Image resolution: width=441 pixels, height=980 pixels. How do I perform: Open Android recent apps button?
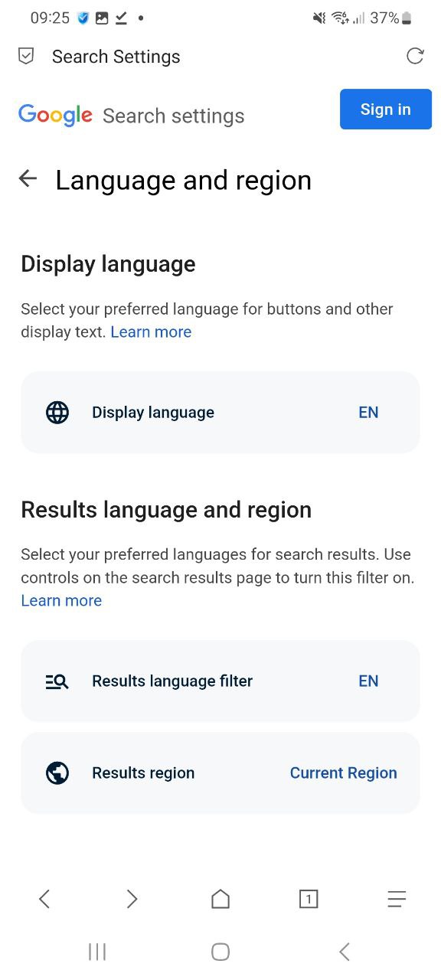[97, 952]
